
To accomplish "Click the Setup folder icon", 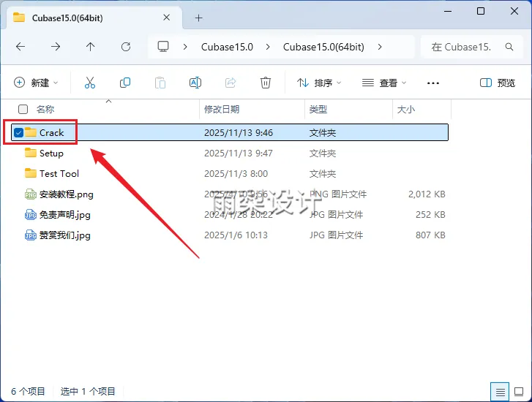I will click(31, 153).
